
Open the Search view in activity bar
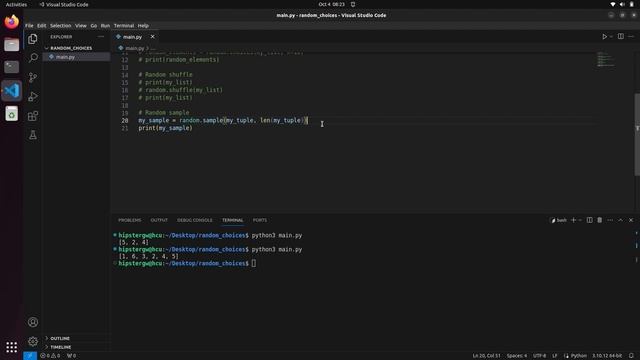(33, 58)
